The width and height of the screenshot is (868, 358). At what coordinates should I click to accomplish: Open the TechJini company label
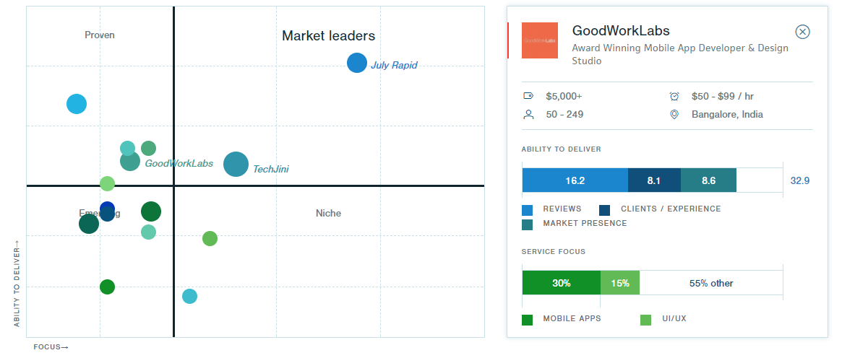tap(270, 170)
